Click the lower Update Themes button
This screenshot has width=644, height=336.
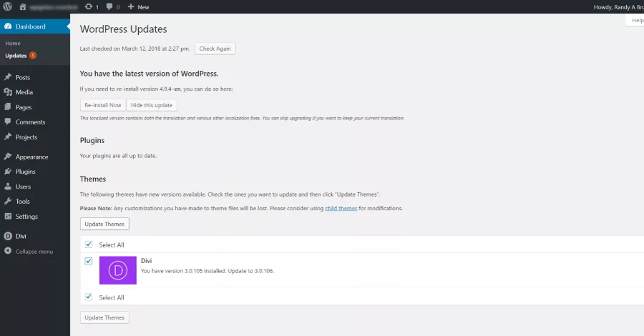click(104, 317)
